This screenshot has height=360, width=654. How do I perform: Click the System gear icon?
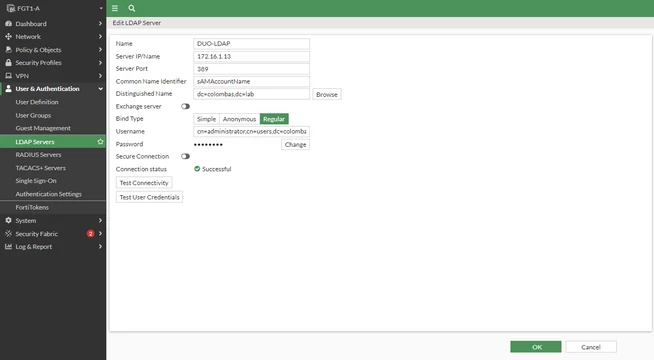[8, 220]
